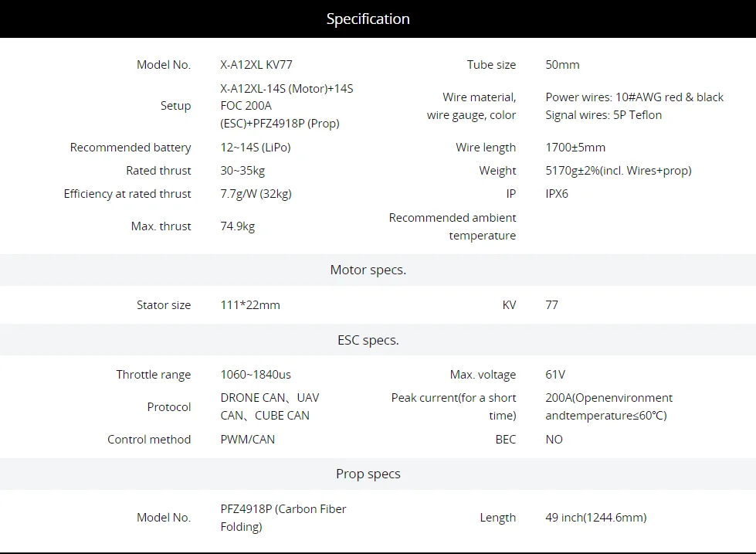Screen dimensions: 756x554
Task: Click the Prop specs section heading
Action: [x=368, y=474]
